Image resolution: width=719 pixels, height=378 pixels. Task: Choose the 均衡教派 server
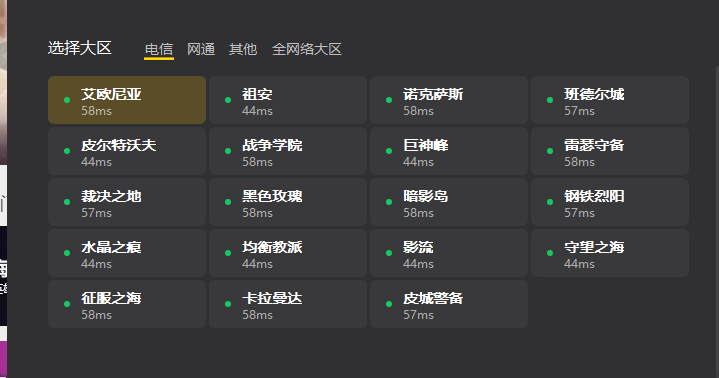[288, 253]
